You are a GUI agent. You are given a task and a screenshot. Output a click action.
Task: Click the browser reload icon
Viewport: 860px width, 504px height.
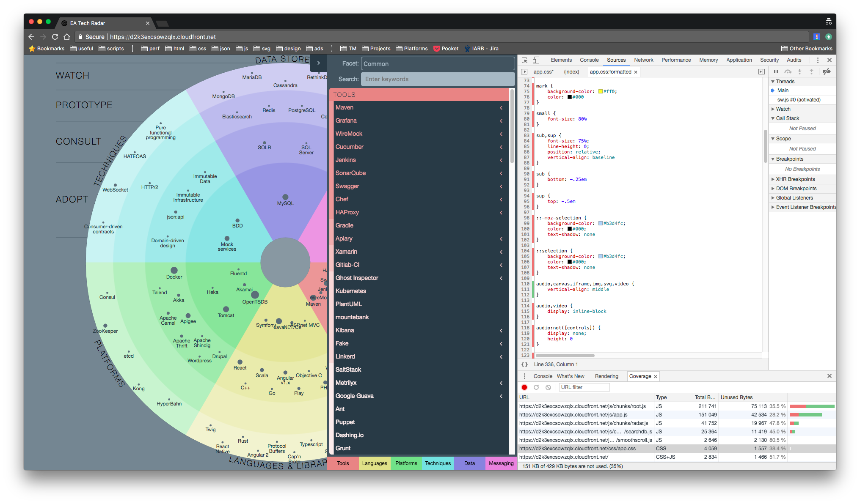[55, 37]
